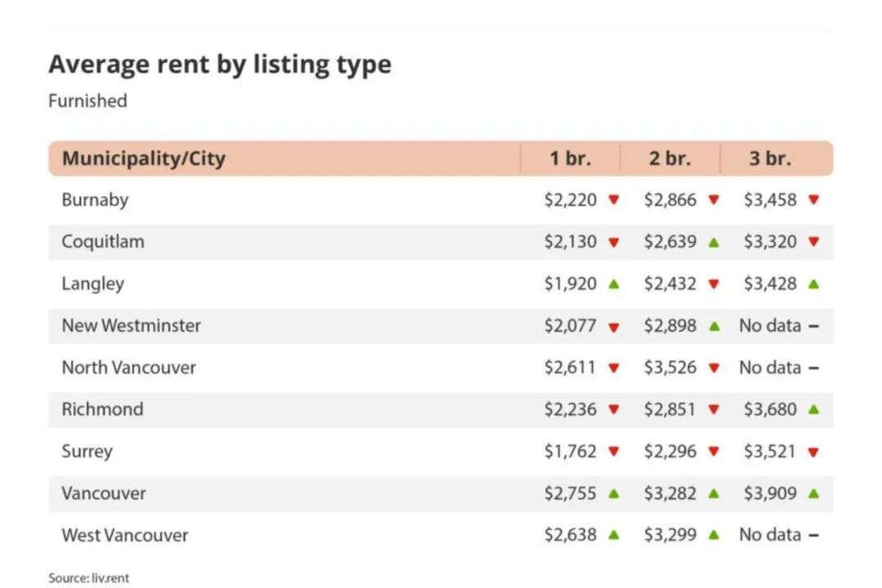Click dash icon beside New Westminster No data
Screen dimensions: 882x588
coord(813,326)
